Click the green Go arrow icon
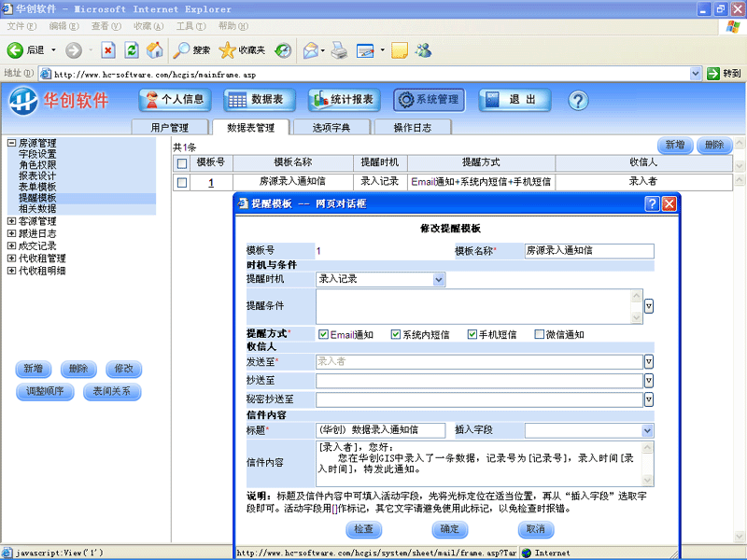747x560 pixels. (x=713, y=74)
